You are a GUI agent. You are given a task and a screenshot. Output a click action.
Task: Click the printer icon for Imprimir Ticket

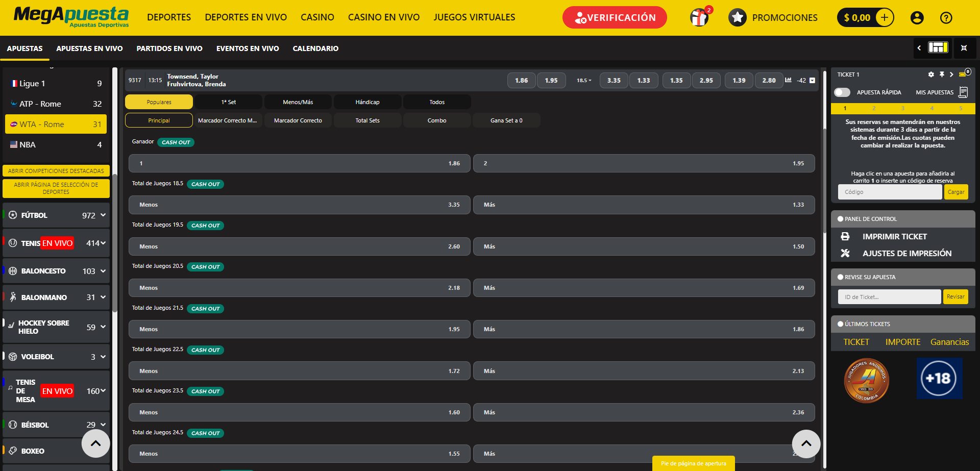tap(845, 237)
